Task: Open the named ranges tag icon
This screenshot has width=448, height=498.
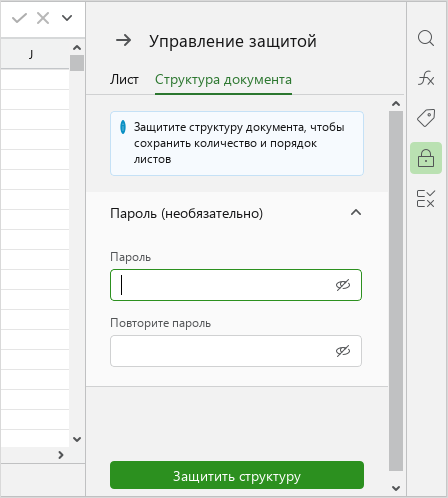Action: [426, 118]
